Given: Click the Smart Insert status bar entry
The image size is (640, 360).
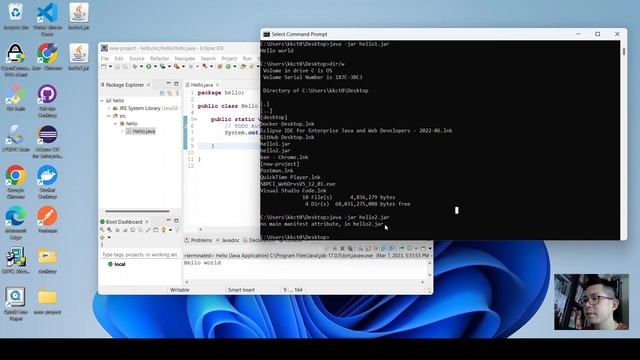Looking at the screenshot, I should point(241,290).
